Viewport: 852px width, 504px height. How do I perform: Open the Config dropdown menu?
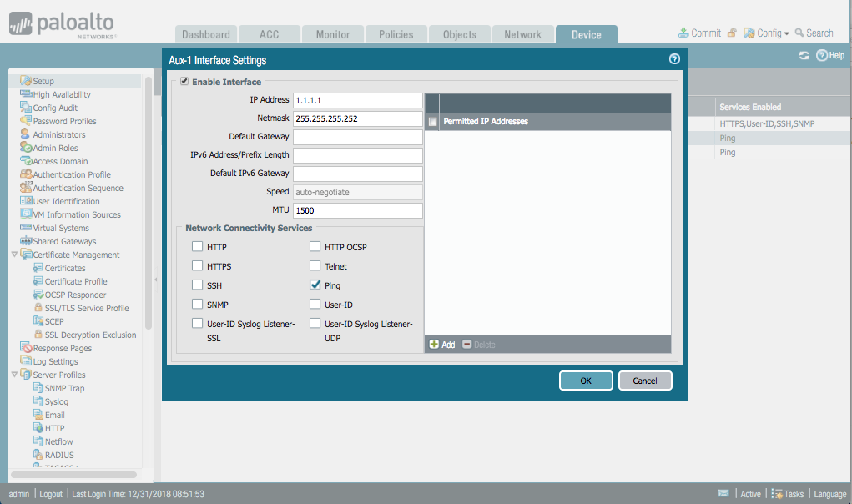click(x=767, y=33)
